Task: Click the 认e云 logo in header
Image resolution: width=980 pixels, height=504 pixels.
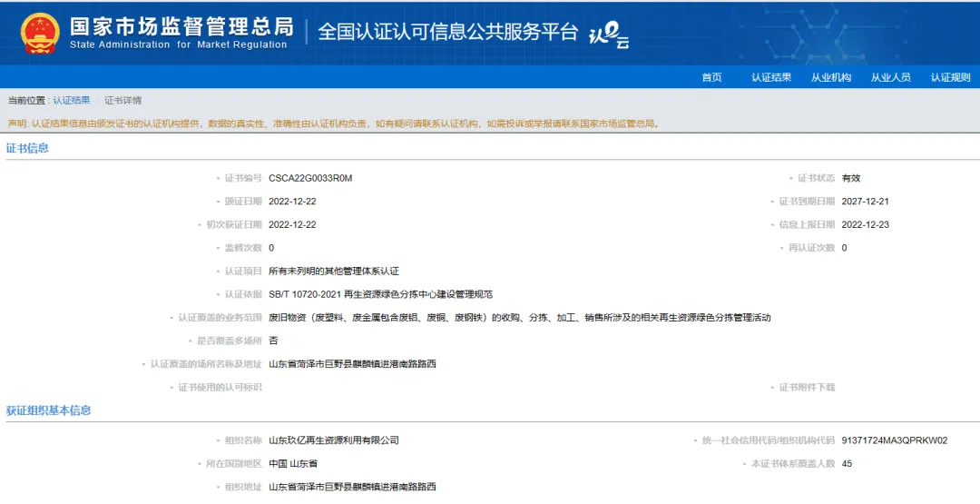Action: coord(609,34)
